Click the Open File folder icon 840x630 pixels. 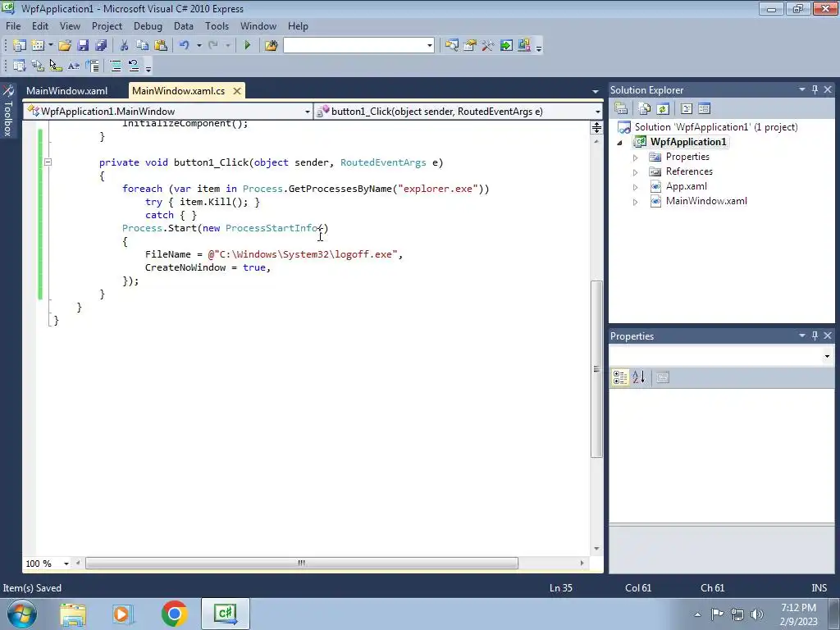click(x=65, y=46)
